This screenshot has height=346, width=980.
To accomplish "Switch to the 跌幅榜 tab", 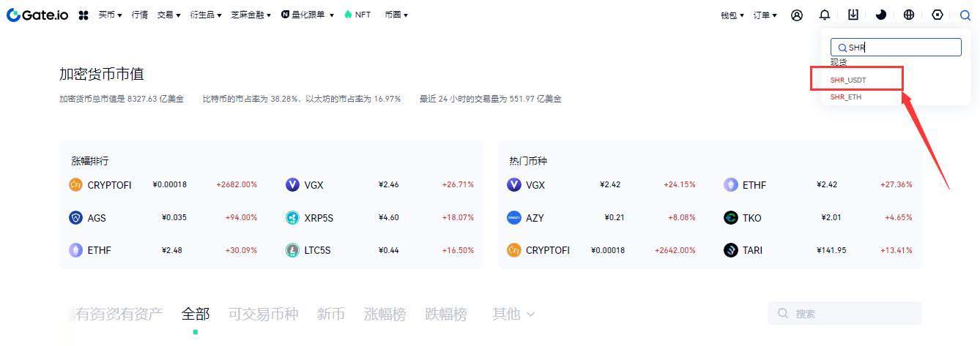I will click(x=446, y=314).
